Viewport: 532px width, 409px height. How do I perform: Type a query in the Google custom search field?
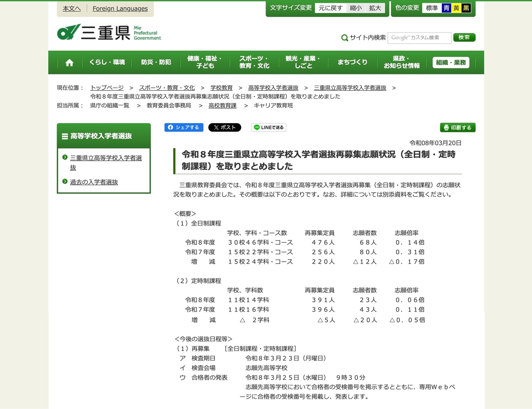pos(419,37)
